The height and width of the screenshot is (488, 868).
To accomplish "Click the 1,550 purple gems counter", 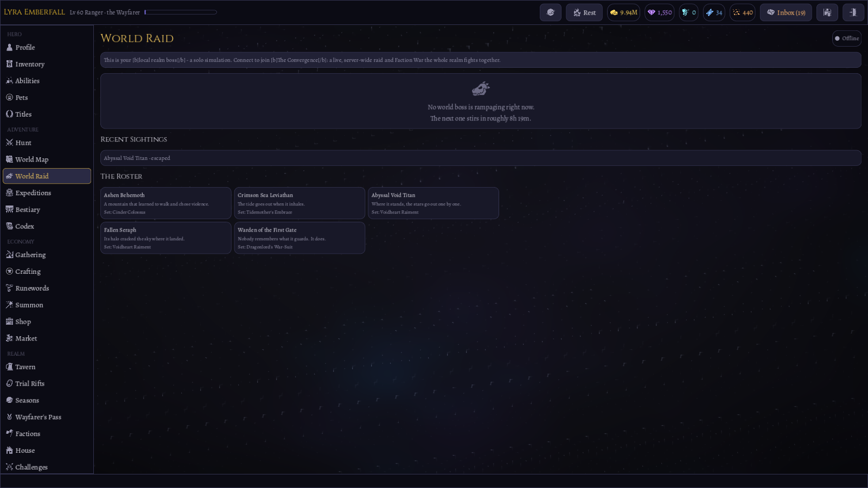I will click(x=660, y=12).
